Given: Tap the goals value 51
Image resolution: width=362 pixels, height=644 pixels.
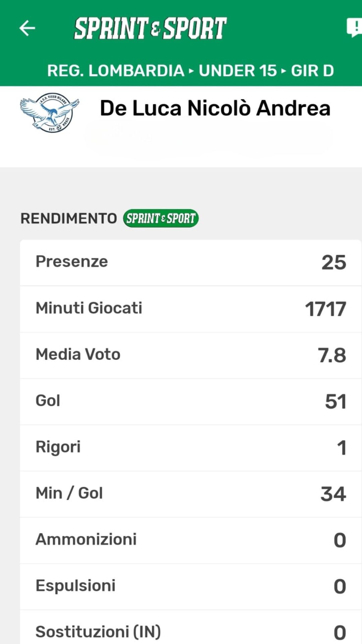Looking at the screenshot, I should (336, 401).
